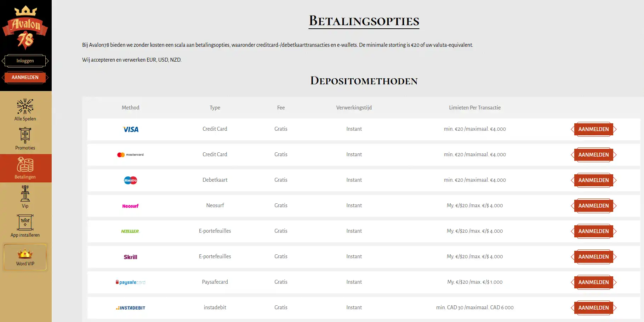644x322 pixels.
Task: Click sidebar AANMELDEN button
Action: tap(25, 77)
